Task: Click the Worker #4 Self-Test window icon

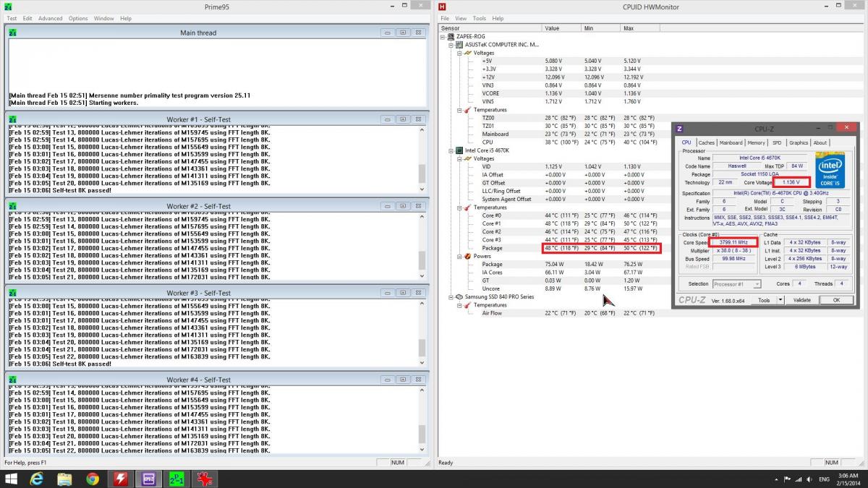Action: pos(12,380)
